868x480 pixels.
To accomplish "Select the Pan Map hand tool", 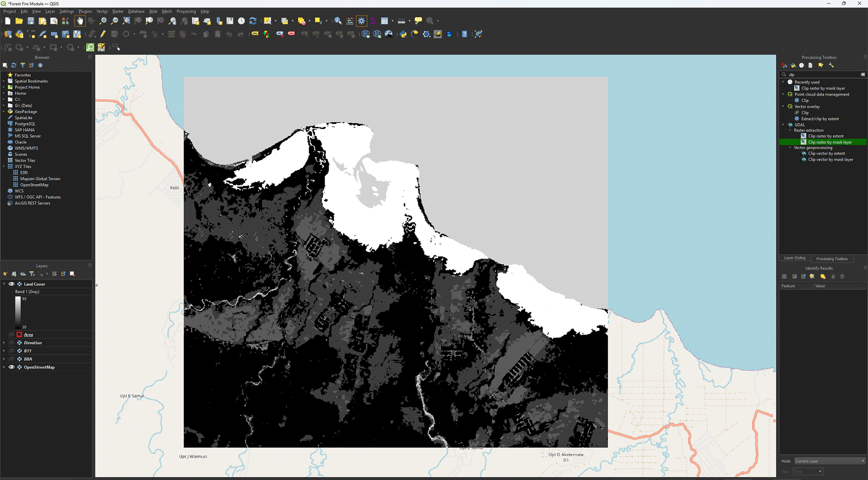I will coord(80,21).
